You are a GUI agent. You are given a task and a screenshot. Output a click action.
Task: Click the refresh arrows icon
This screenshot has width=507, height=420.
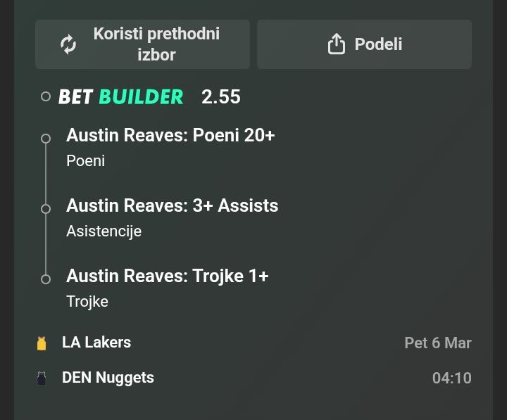pyautogui.click(x=68, y=44)
